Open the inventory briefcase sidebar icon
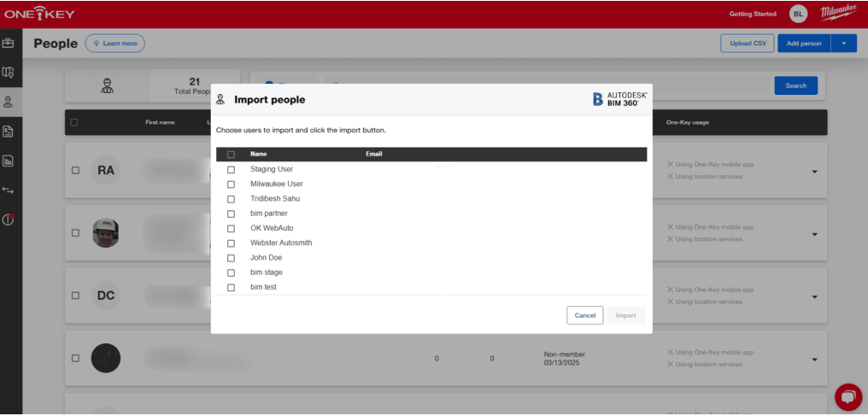868x416 pixels. [x=9, y=43]
